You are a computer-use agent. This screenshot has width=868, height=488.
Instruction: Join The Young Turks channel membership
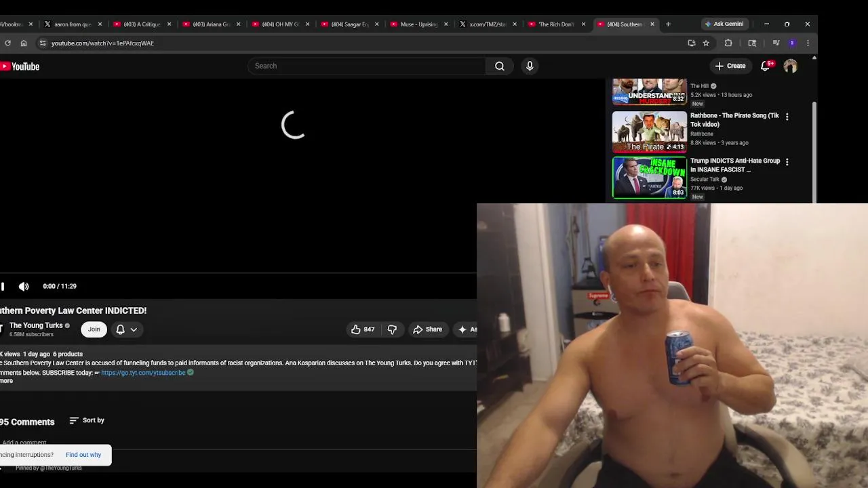94,329
